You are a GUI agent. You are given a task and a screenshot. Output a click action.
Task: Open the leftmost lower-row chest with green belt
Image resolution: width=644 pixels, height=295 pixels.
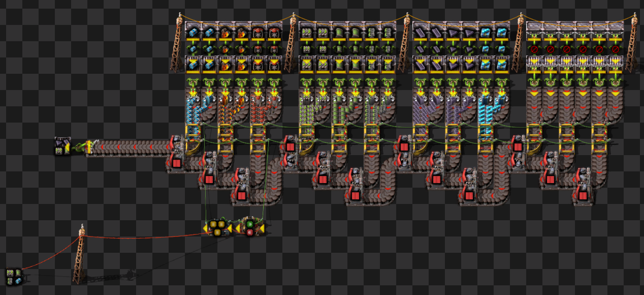pos(307,64)
